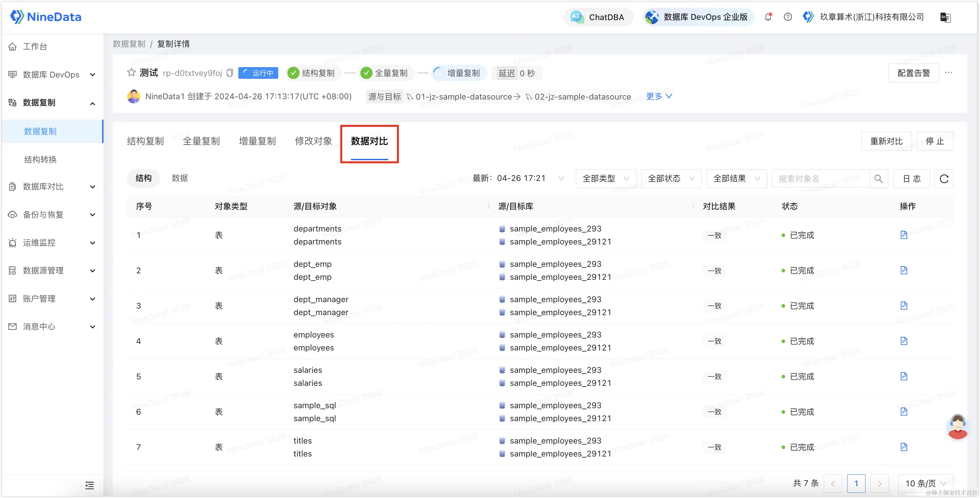
Task: Open the 全部状态 filter dropdown
Action: coord(671,179)
